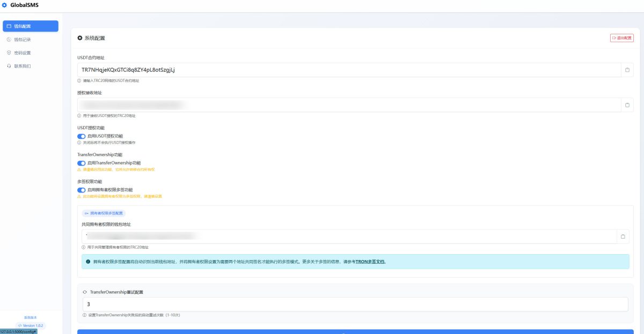Viewport: 644px width, 334px height.
Task: Click the warning icon under 多签权限 toggle
Action: point(79,196)
